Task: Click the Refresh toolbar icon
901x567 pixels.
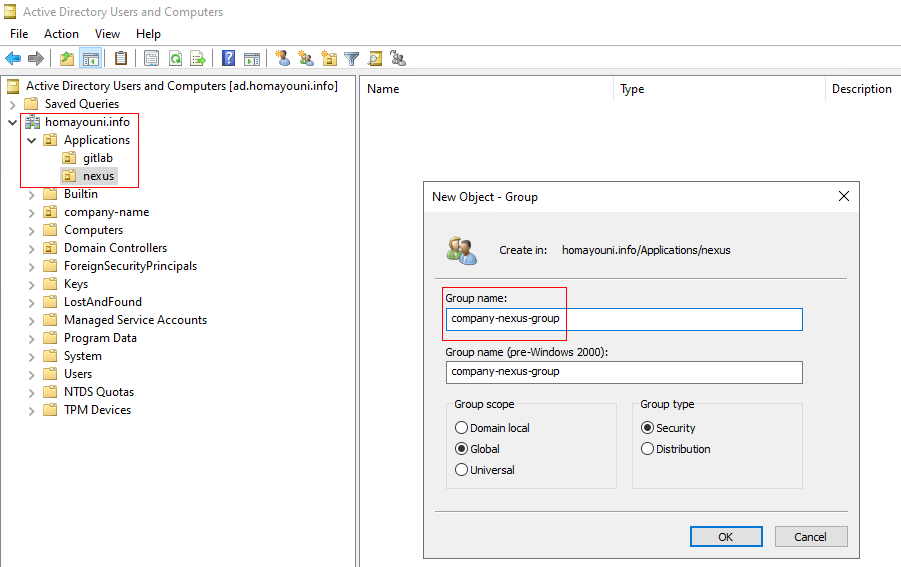Action: 175,58
